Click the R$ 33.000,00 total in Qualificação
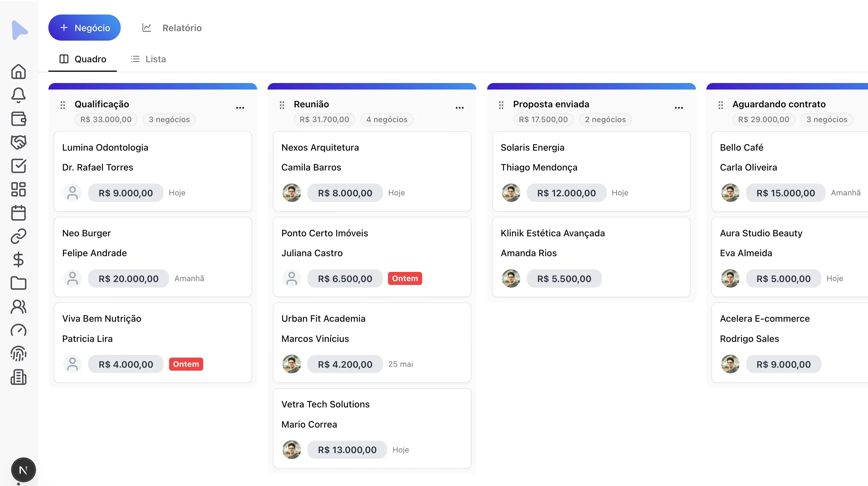868x486 pixels. 106,119
